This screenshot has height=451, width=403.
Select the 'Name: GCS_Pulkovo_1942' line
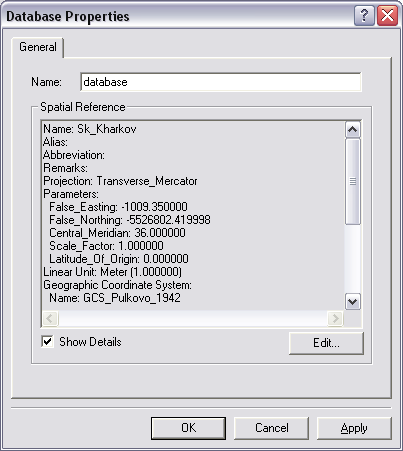point(115,298)
